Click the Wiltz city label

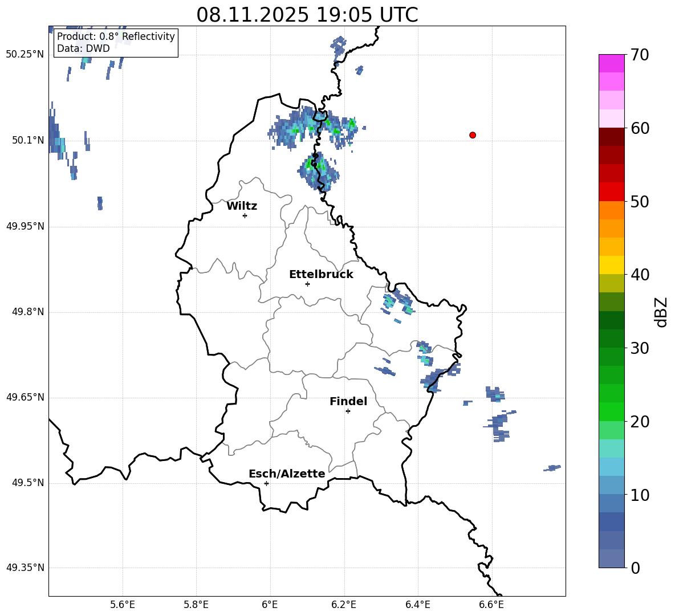click(242, 206)
